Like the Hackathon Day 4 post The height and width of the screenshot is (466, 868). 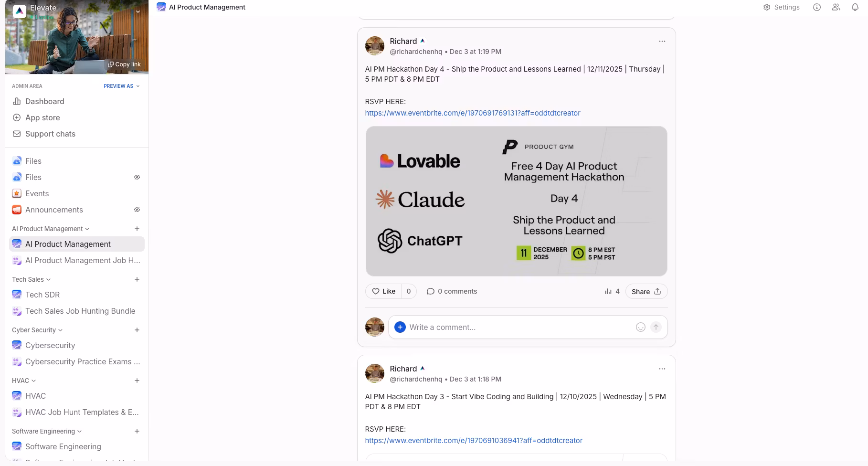(384, 291)
